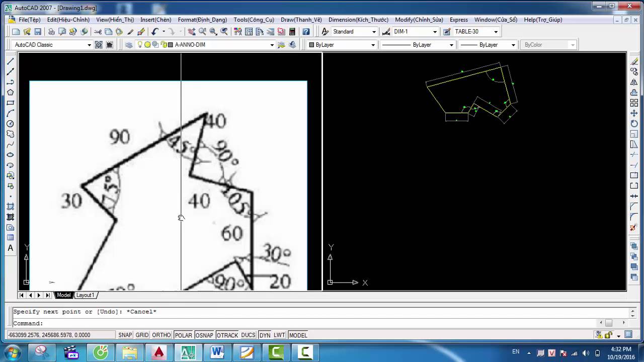Select the Fillet modify tool

(634, 217)
